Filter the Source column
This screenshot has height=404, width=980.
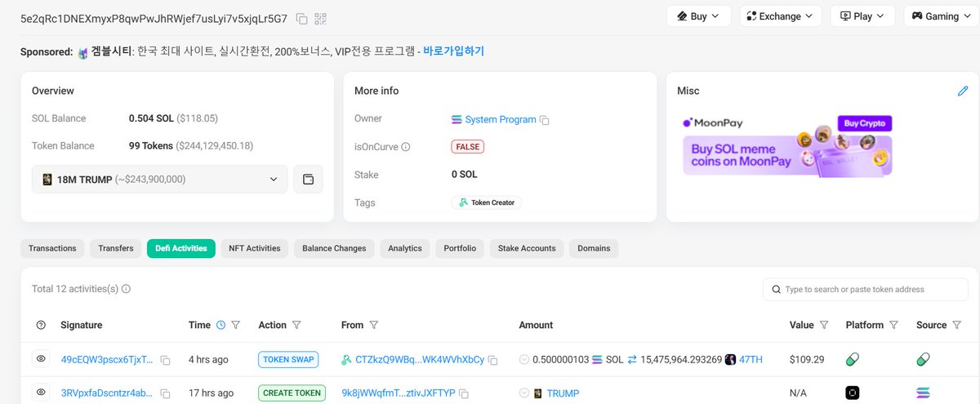point(957,325)
